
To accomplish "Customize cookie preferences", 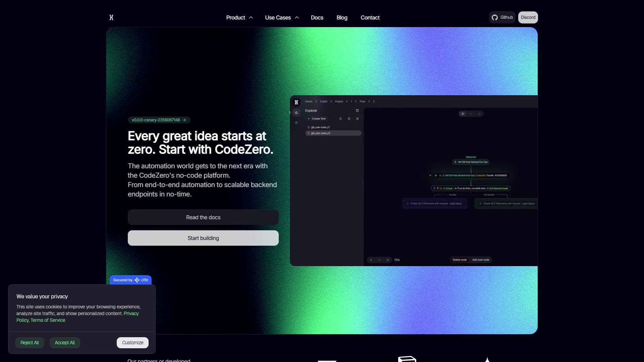I will click(132, 343).
